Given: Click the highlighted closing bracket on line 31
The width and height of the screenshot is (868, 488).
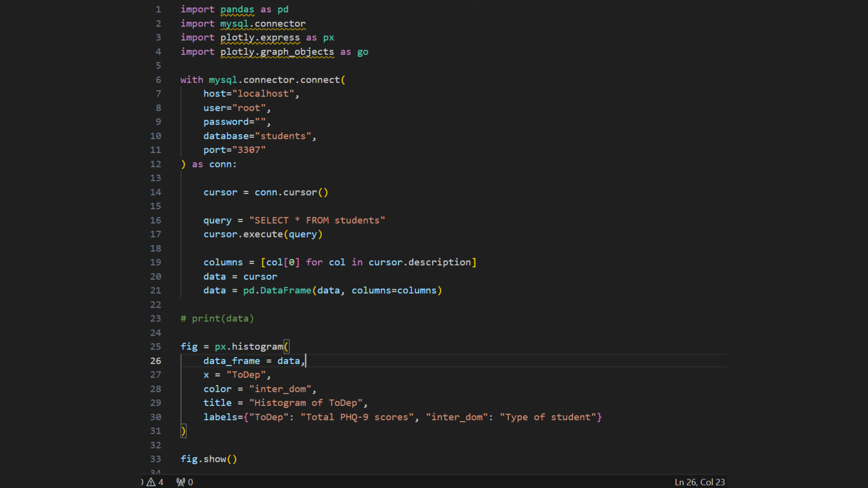Looking at the screenshot, I should [183, 431].
